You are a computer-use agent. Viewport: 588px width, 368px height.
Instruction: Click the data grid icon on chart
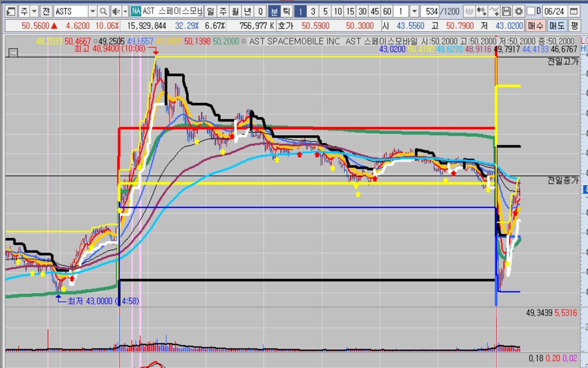point(13,53)
